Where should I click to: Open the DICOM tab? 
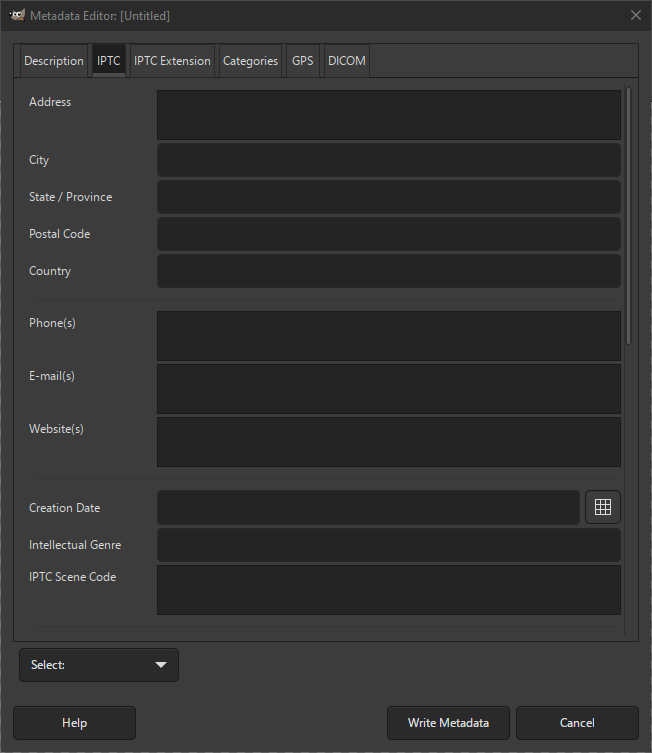pos(346,61)
